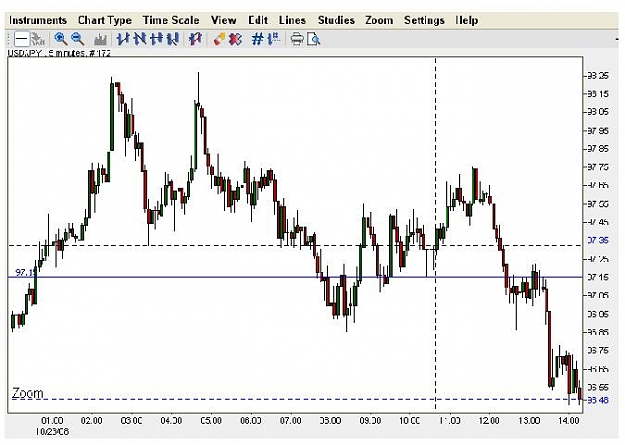
Task: Click the 14:00 time axis label
Action: point(568,421)
